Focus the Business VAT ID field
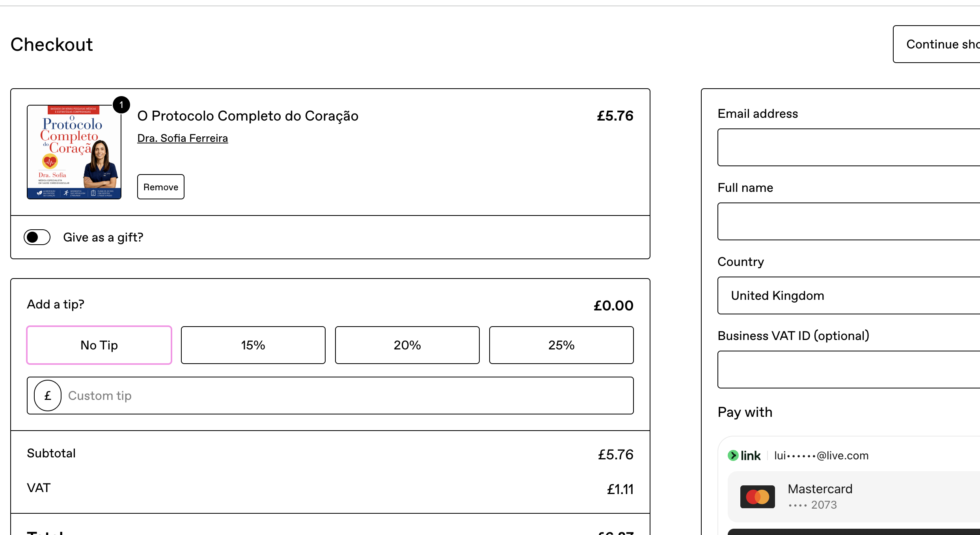The width and height of the screenshot is (980, 535). tap(849, 370)
